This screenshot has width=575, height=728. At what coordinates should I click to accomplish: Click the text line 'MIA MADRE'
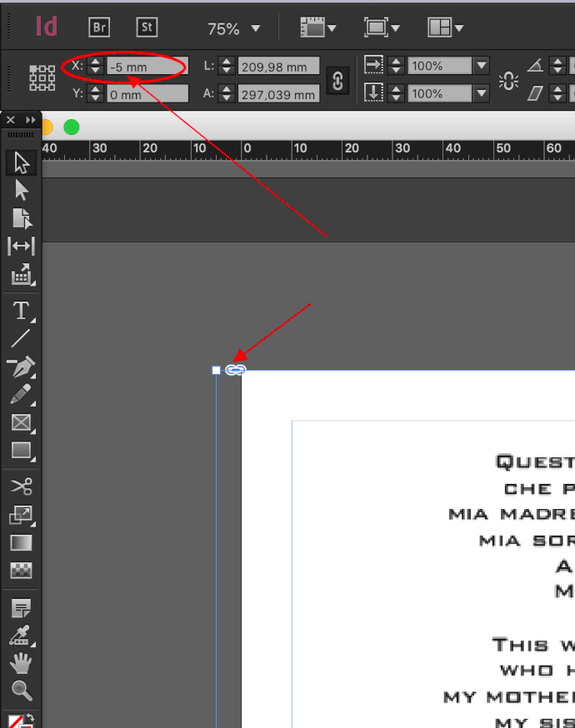(x=512, y=515)
